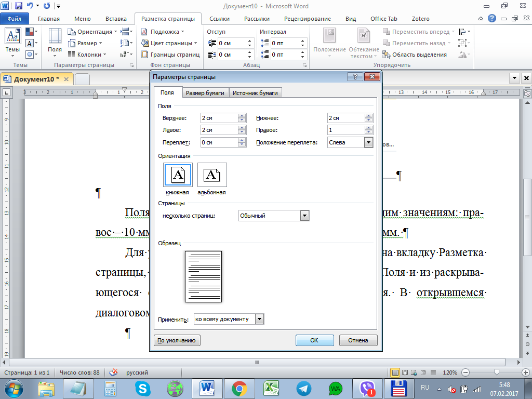Open the page breaks menu icon

tap(126, 32)
